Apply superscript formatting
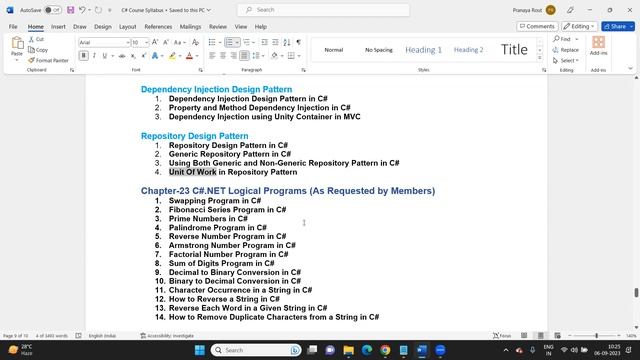The image size is (640, 360). click(144, 56)
